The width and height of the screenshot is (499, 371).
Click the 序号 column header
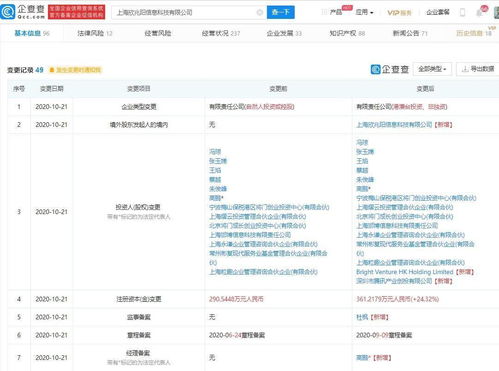click(x=19, y=89)
